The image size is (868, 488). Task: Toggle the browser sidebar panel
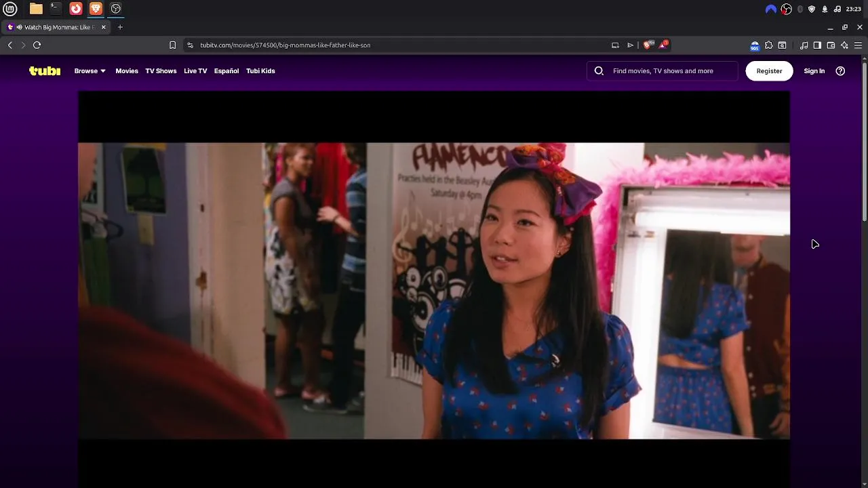tap(817, 45)
